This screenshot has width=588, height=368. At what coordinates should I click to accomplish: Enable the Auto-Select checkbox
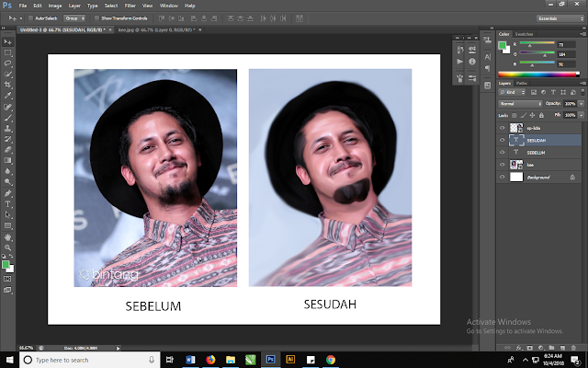click(31, 17)
